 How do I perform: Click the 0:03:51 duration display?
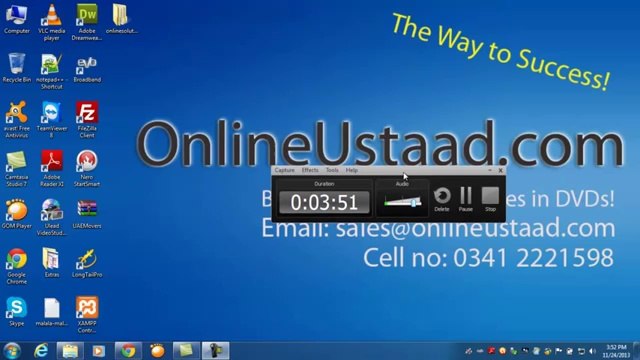(324, 202)
